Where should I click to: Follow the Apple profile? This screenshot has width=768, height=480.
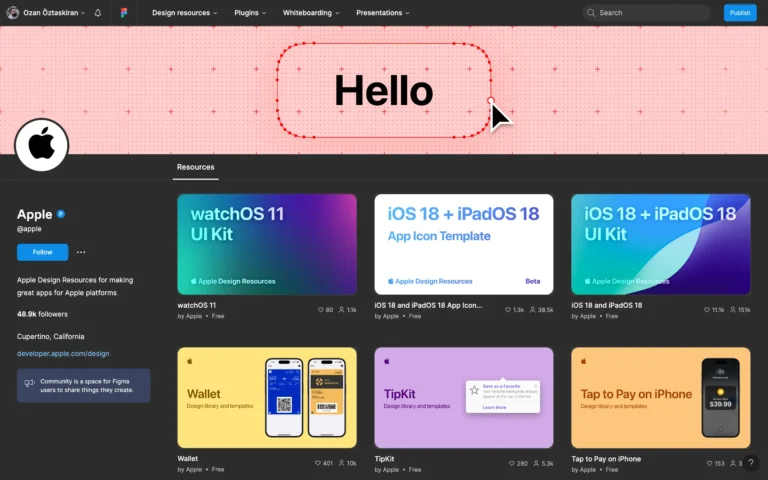(42, 252)
